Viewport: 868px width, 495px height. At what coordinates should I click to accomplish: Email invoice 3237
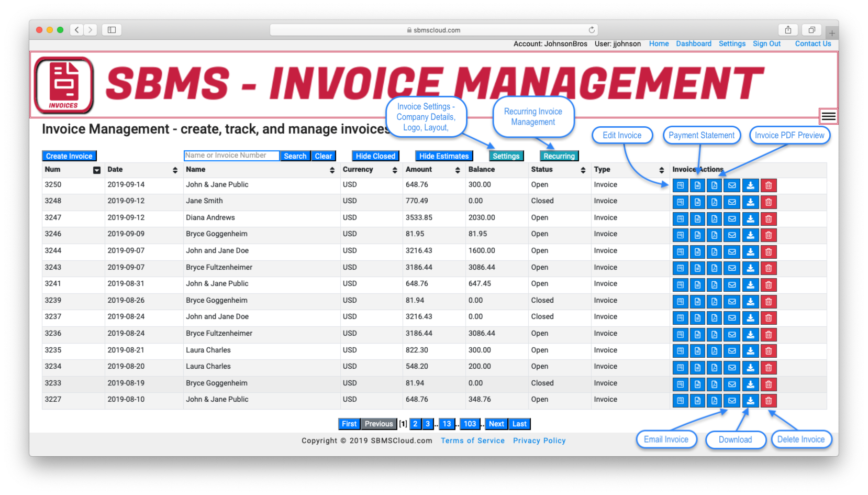[x=732, y=318]
